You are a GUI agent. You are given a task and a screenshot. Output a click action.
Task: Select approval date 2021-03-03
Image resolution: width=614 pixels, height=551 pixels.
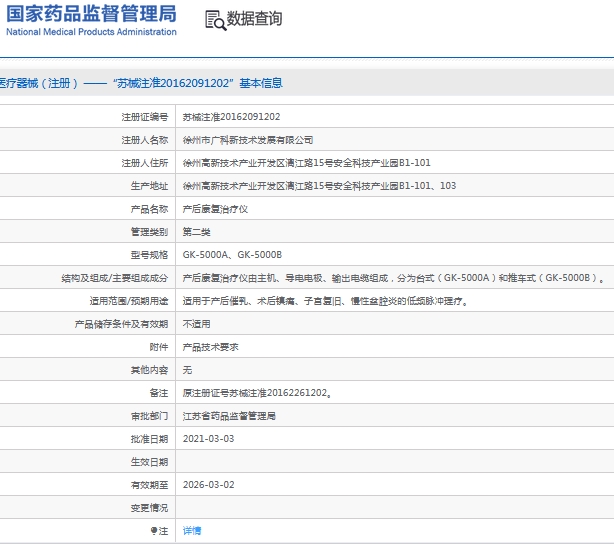(208, 439)
